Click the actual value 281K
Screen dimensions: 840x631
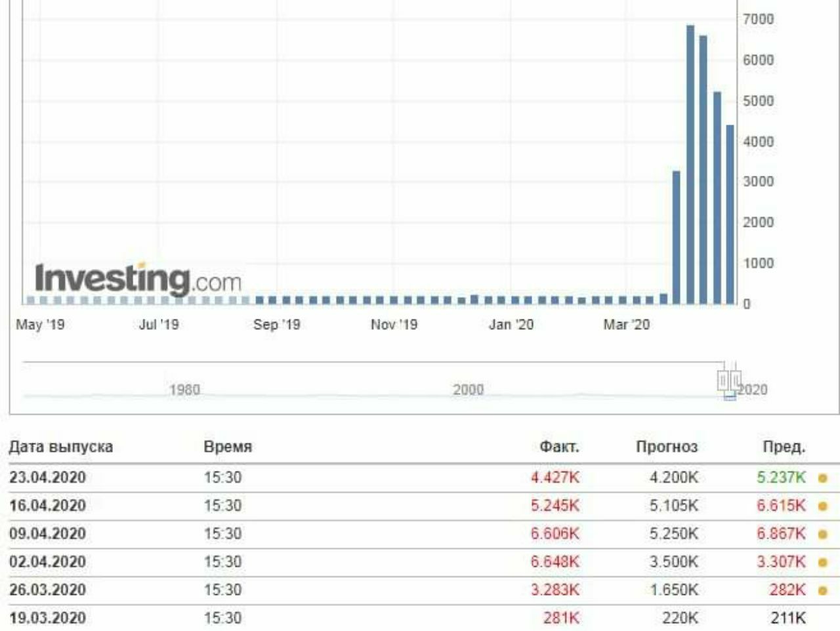pyautogui.click(x=562, y=619)
